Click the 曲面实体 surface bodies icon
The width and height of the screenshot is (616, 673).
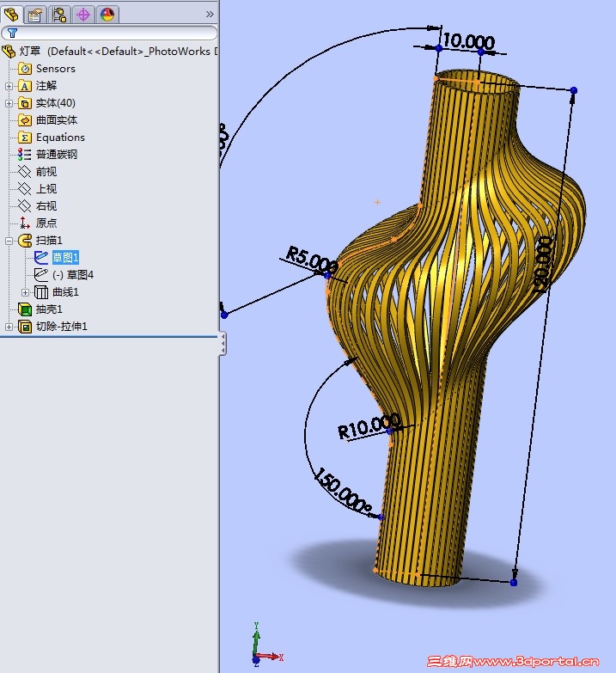25,120
